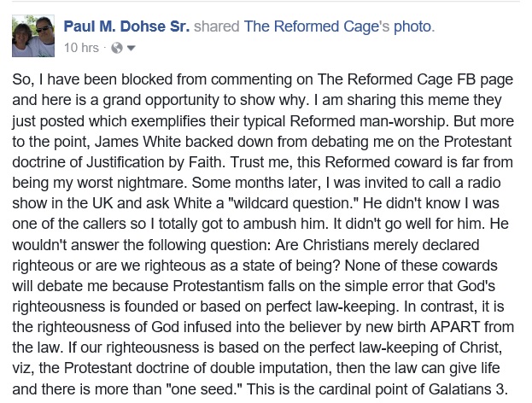Click the "10 hrs" post timestamp
The image size is (532, 403).
82,48
